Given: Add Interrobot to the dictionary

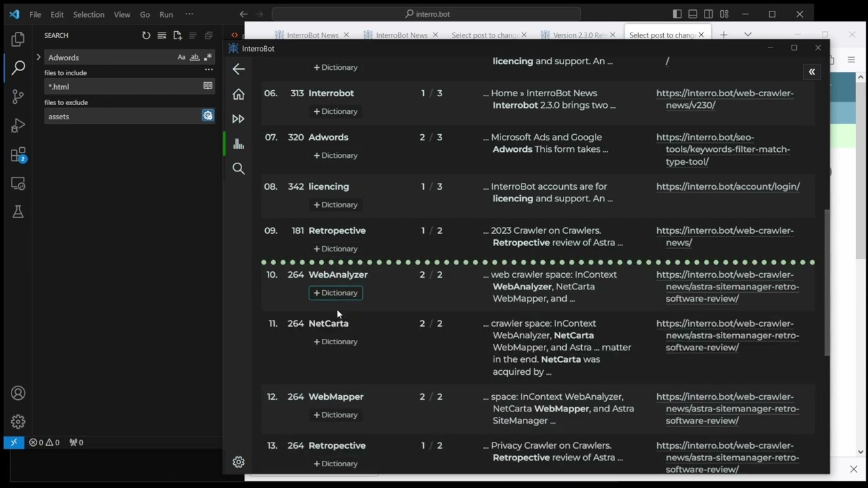Looking at the screenshot, I should click(336, 111).
